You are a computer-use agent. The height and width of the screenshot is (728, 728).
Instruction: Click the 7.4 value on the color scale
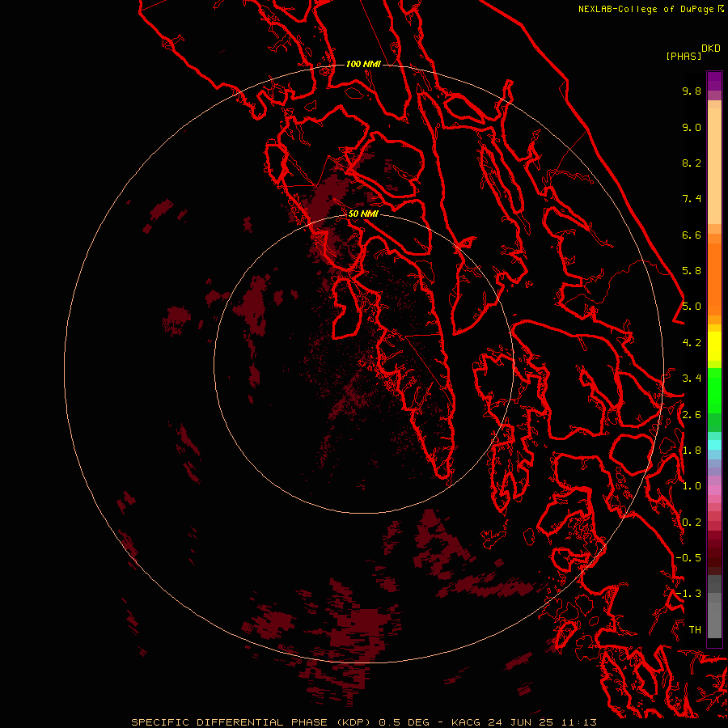pos(692,199)
